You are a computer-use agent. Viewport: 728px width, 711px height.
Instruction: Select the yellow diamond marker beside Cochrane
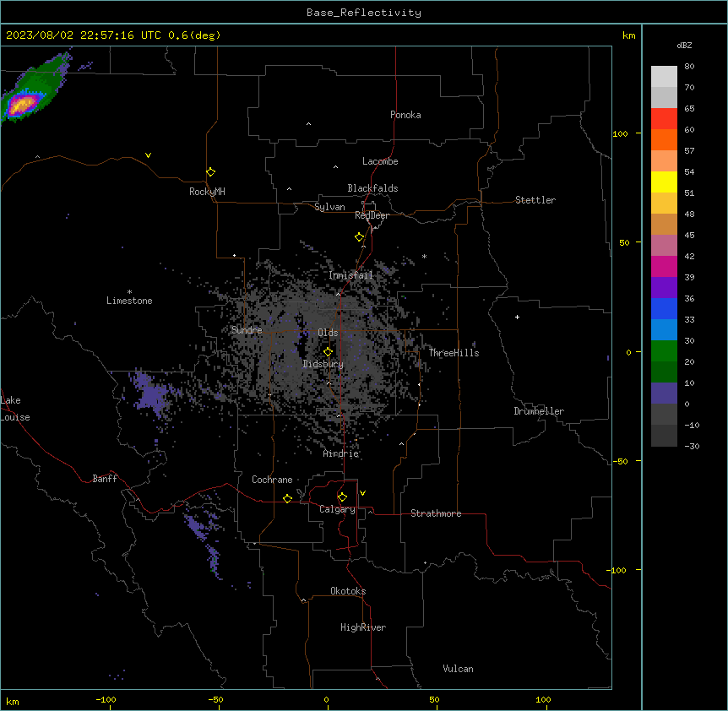coord(287,498)
